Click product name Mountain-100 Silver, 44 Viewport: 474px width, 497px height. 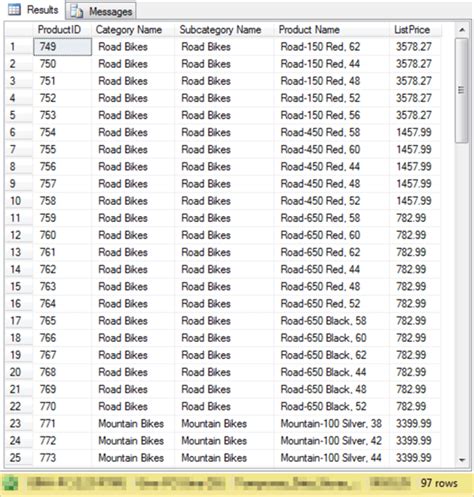331,458
